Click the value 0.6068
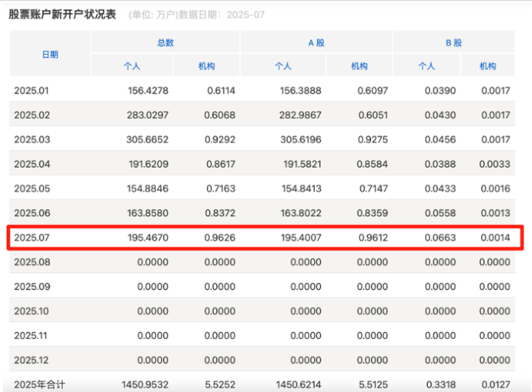Screen dimensions: 532x392 [x=219, y=115]
